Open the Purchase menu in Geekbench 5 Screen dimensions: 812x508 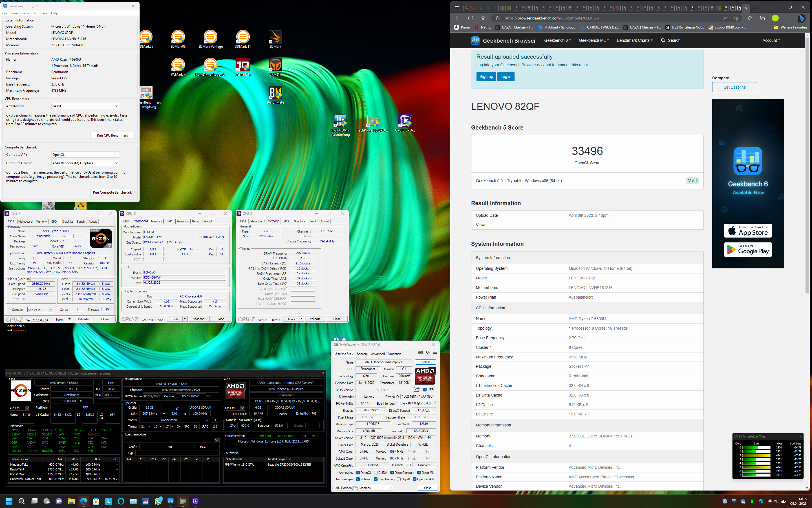click(40, 13)
